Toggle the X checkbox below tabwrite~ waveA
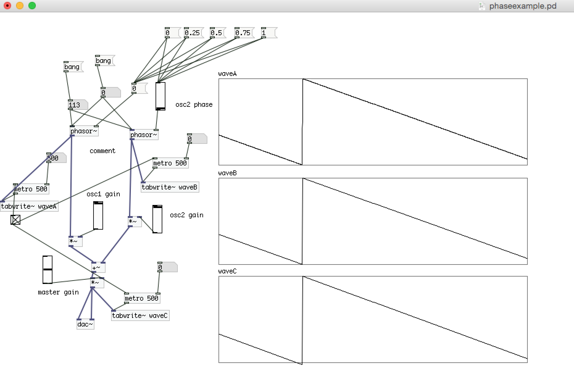574x392 pixels. tap(15, 220)
